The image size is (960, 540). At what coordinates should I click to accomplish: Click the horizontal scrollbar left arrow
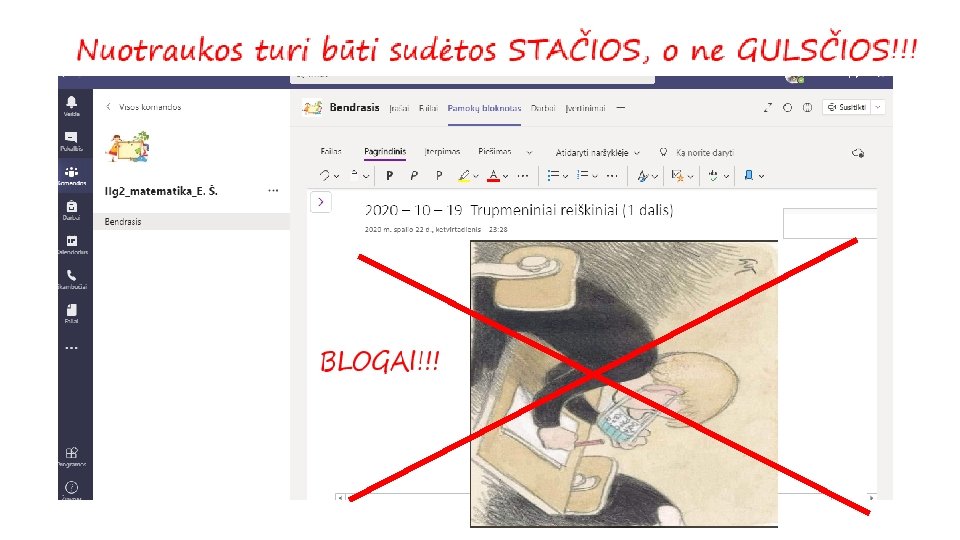click(x=340, y=498)
